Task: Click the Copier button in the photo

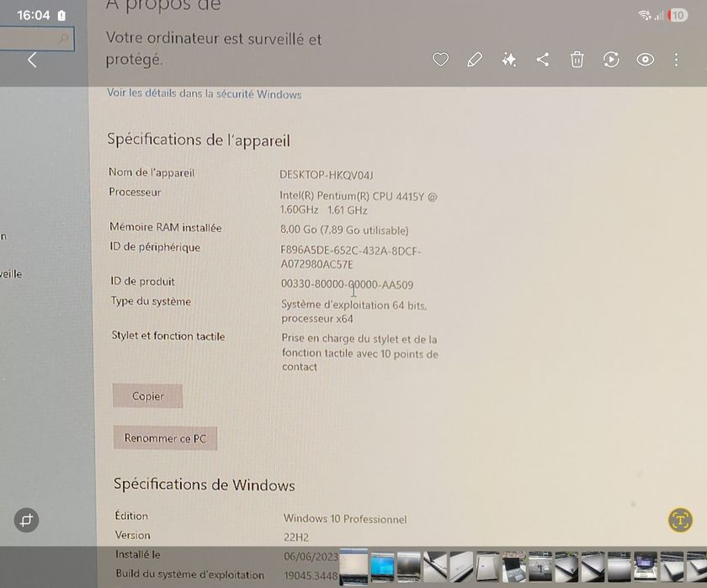Action: tap(147, 396)
